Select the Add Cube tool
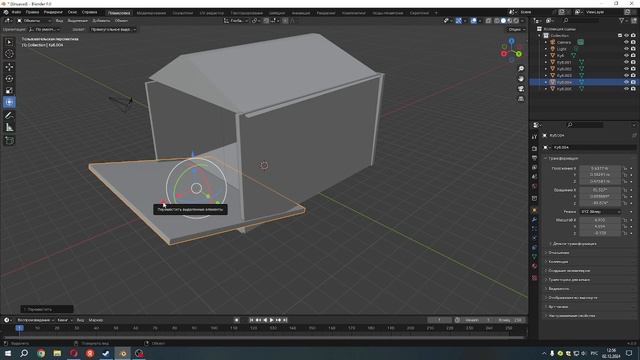The height and width of the screenshot is (360, 640). coord(9,141)
